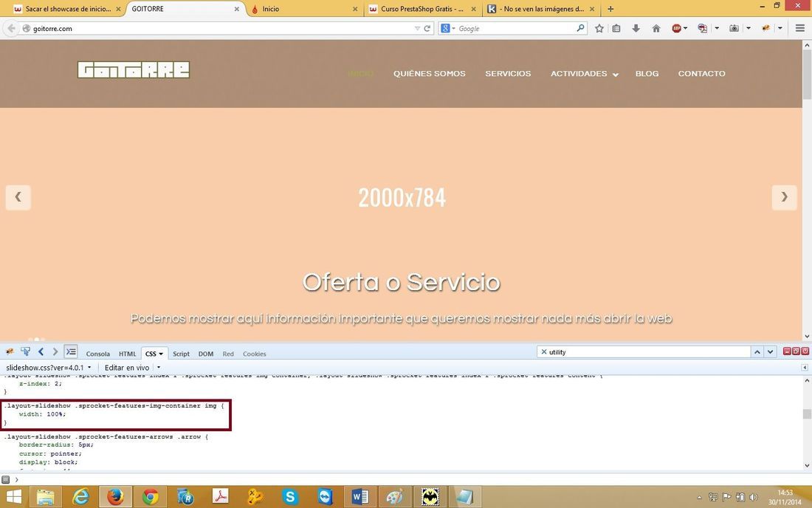Screen dimensions: 812x508
Task: Open the CONTACTO menu link
Action: coord(702,74)
